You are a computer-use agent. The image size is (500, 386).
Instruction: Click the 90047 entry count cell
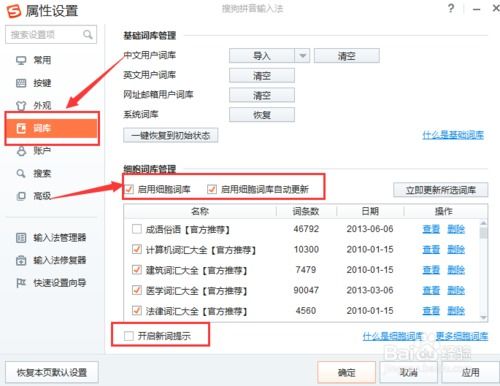point(306,290)
